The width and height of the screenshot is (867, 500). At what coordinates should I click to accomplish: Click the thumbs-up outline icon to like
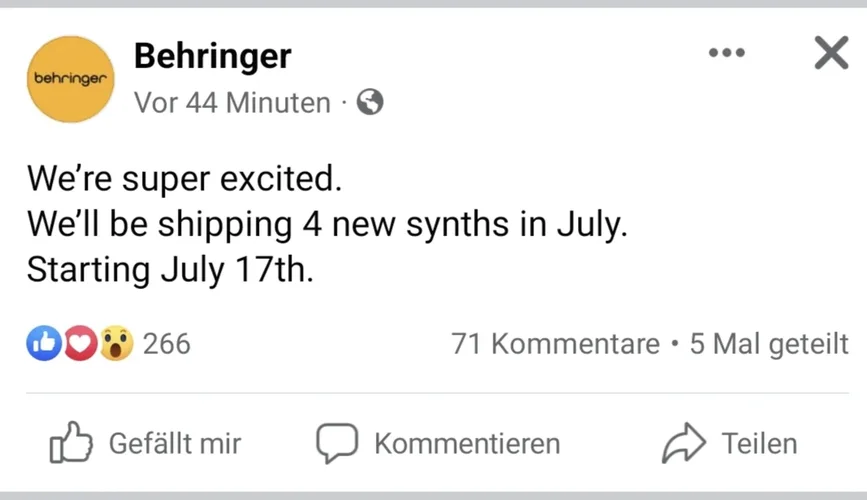(70, 443)
